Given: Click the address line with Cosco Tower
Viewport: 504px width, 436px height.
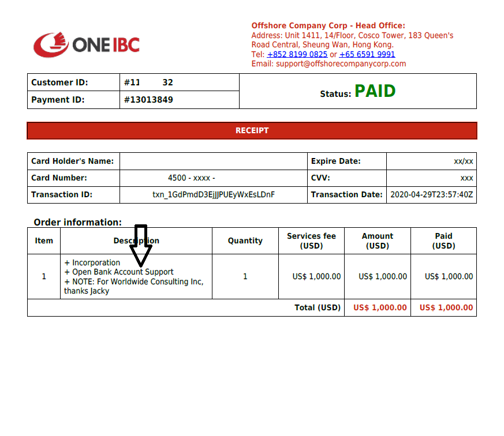Looking at the screenshot, I should pyautogui.click(x=352, y=35).
